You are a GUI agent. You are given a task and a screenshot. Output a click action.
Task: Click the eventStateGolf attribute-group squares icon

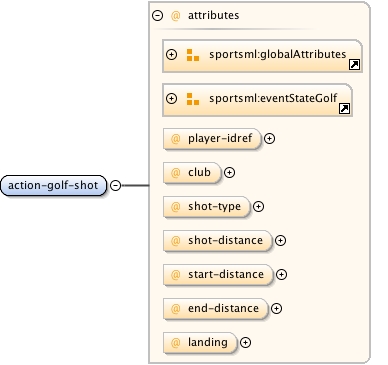pos(193,99)
